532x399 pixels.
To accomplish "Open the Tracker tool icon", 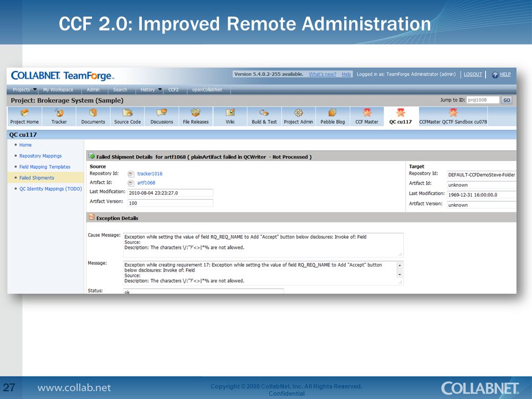I will click(x=59, y=112).
